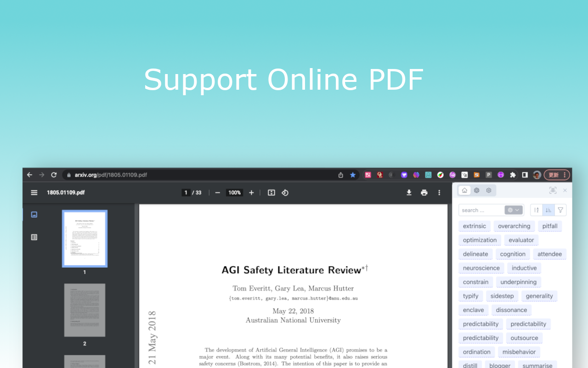588x368 pixels.
Task: Select the word chip 'overarching'
Action: [514, 226]
